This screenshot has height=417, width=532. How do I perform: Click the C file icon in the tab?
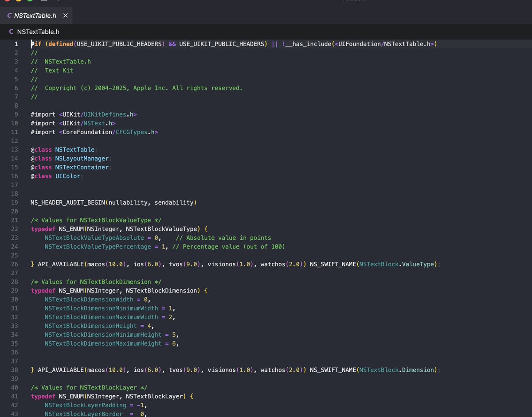9,16
